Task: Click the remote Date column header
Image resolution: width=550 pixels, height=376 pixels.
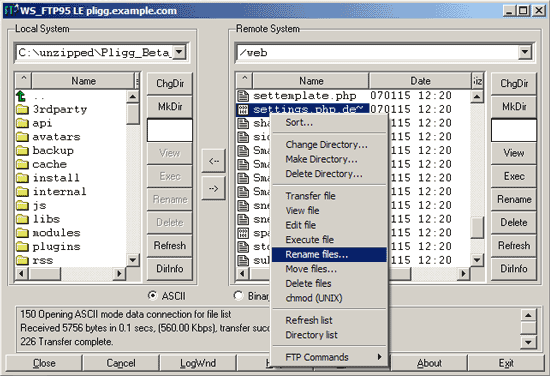Action: click(420, 81)
